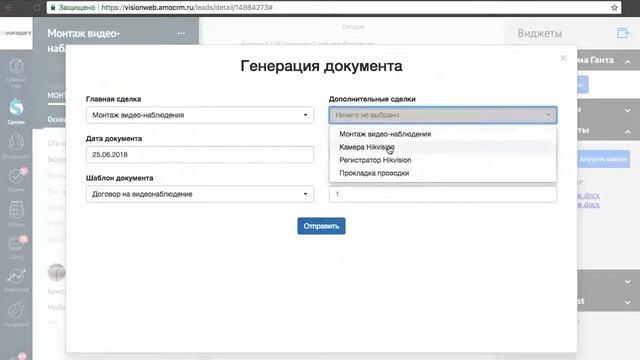Bookmark the page with the star icon
The height and width of the screenshot is (360, 640).
pos(614,7)
